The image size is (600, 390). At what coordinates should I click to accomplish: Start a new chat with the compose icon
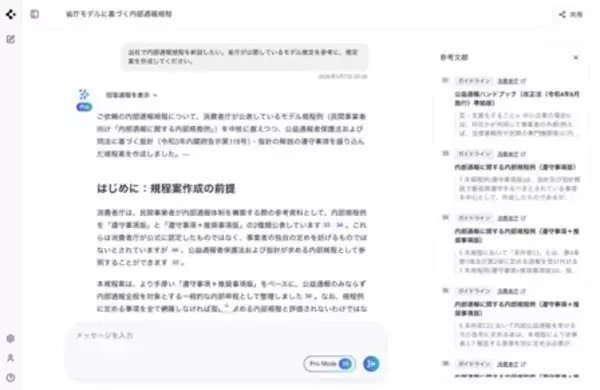coord(11,39)
